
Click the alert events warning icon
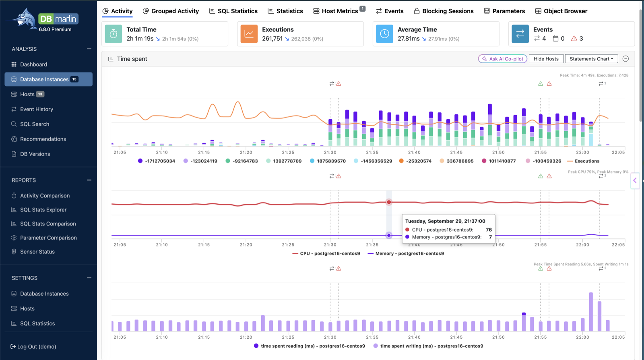pyautogui.click(x=574, y=39)
